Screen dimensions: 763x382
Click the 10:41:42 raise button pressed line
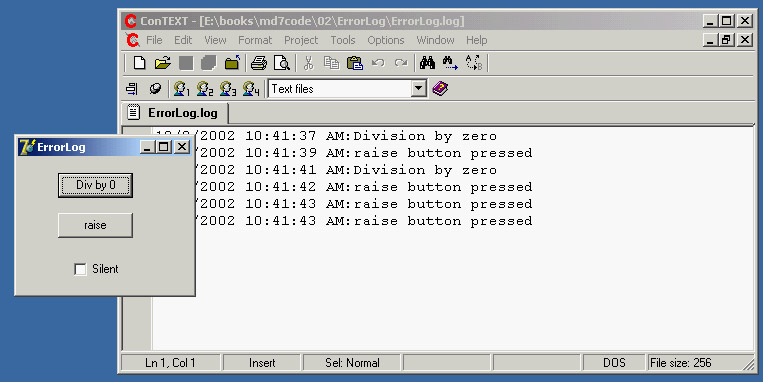(363, 187)
